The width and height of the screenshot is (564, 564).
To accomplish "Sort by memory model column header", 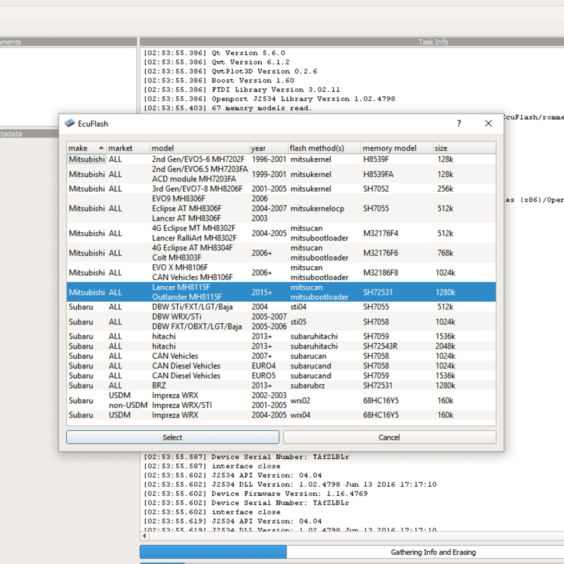I will pyautogui.click(x=397, y=148).
